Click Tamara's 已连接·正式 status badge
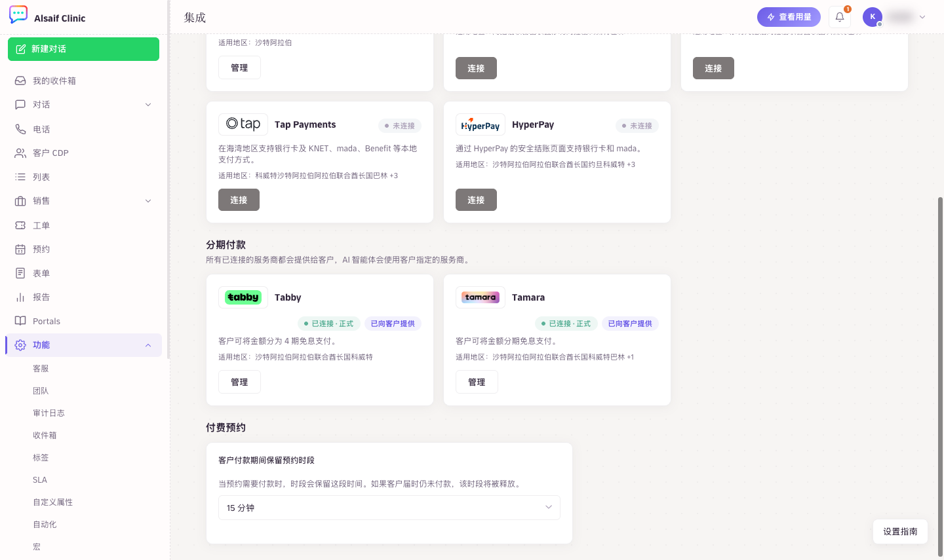 click(x=566, y=324)
